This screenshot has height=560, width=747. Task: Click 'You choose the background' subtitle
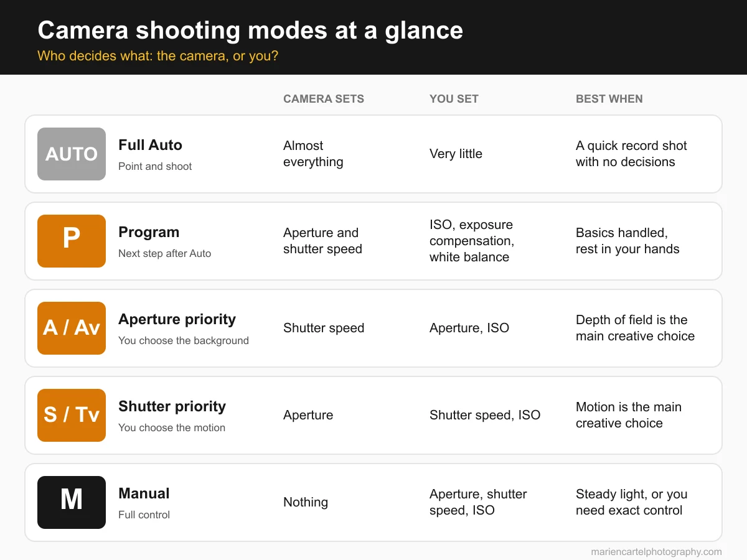point(184,340)
